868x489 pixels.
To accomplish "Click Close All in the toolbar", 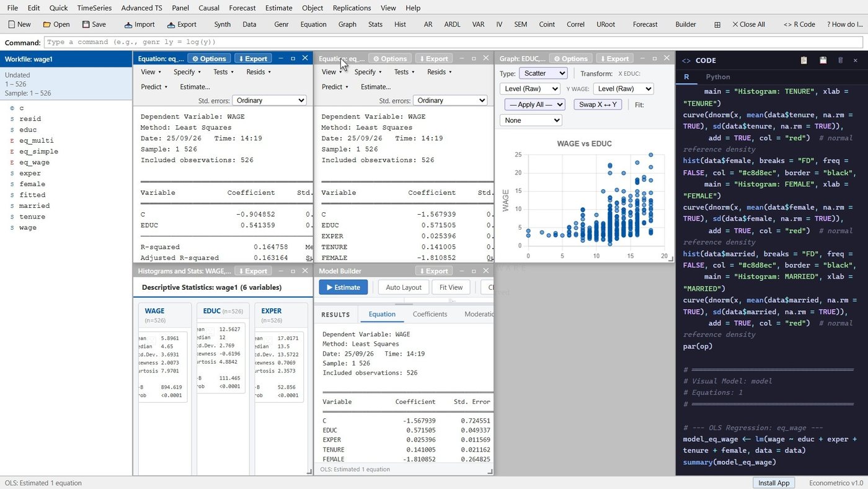I will click(x=748, y=24).
